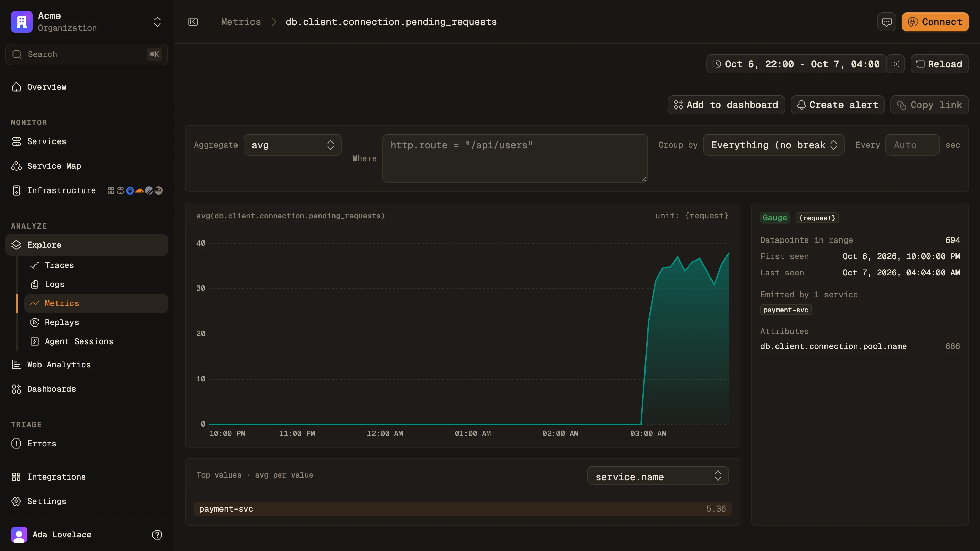The image size is (980, 551).
Task: Click payment-svc row in top values
Action: click(463, 509)
